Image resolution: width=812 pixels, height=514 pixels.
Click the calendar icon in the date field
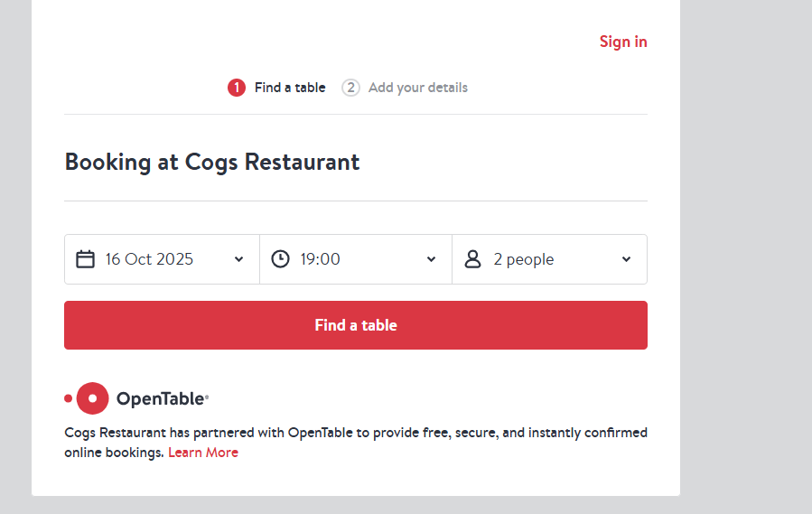[x=85, y=259]
